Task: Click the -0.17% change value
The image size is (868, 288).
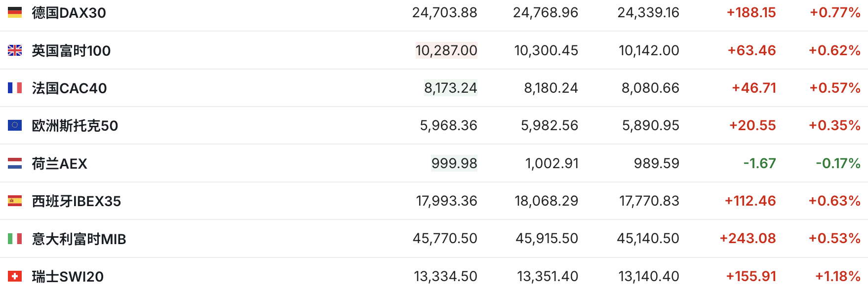Action: point(838,163)
